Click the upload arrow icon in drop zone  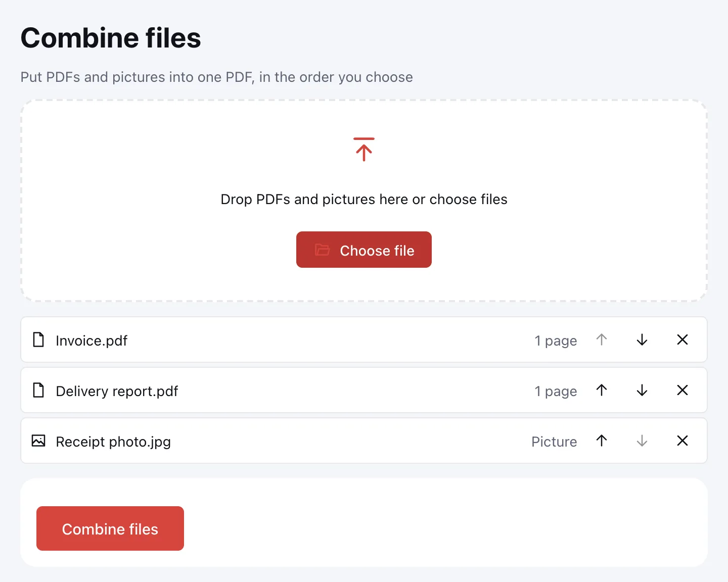coord(364,150)
